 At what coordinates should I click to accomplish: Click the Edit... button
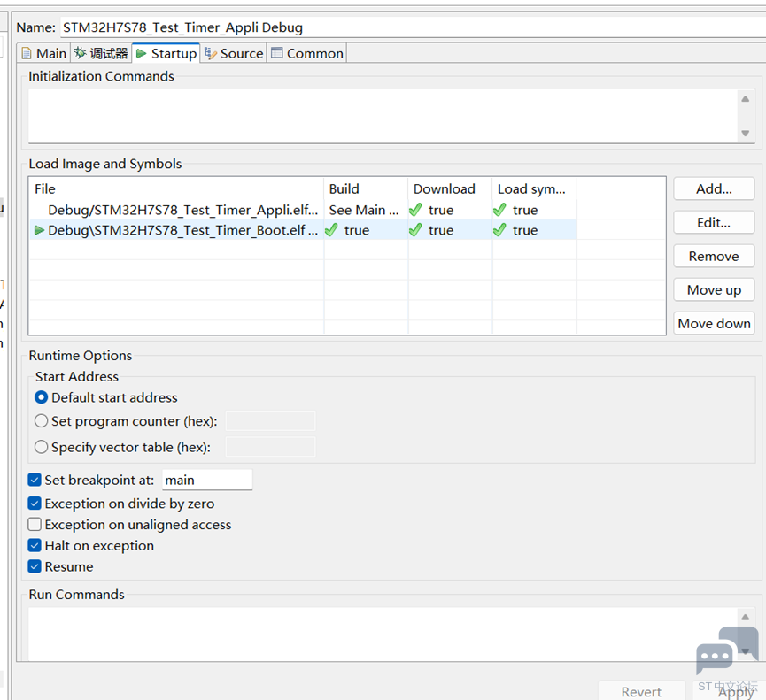(x=714, y=223)
